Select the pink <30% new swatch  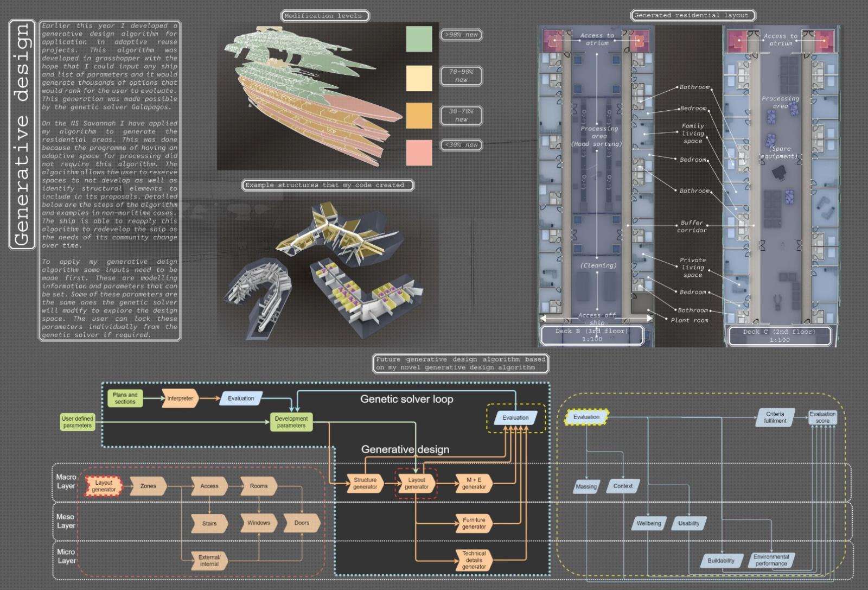[419, 152]
